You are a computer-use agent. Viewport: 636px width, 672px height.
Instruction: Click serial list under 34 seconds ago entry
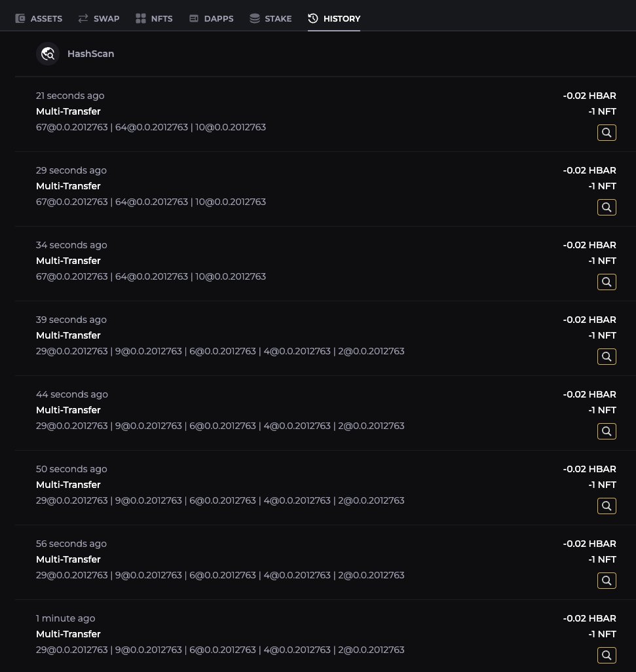(151, 276)
